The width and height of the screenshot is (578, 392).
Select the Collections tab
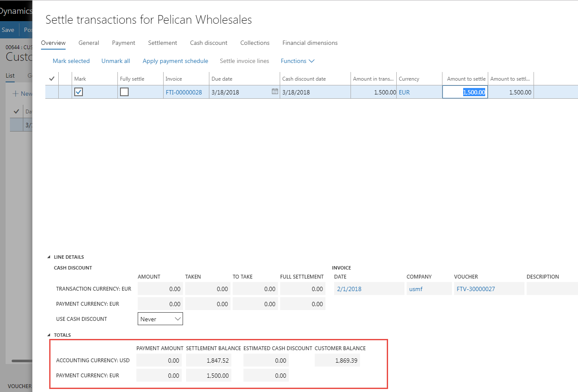255,43
